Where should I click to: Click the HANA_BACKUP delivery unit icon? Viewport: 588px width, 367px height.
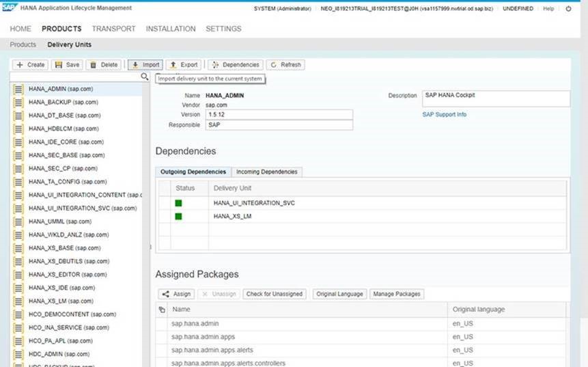pos(18,103)
